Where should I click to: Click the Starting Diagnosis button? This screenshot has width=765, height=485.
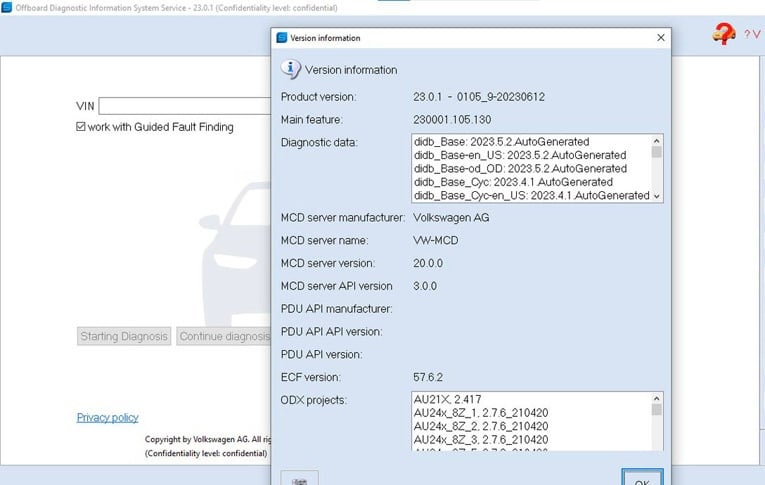point(124,336)
